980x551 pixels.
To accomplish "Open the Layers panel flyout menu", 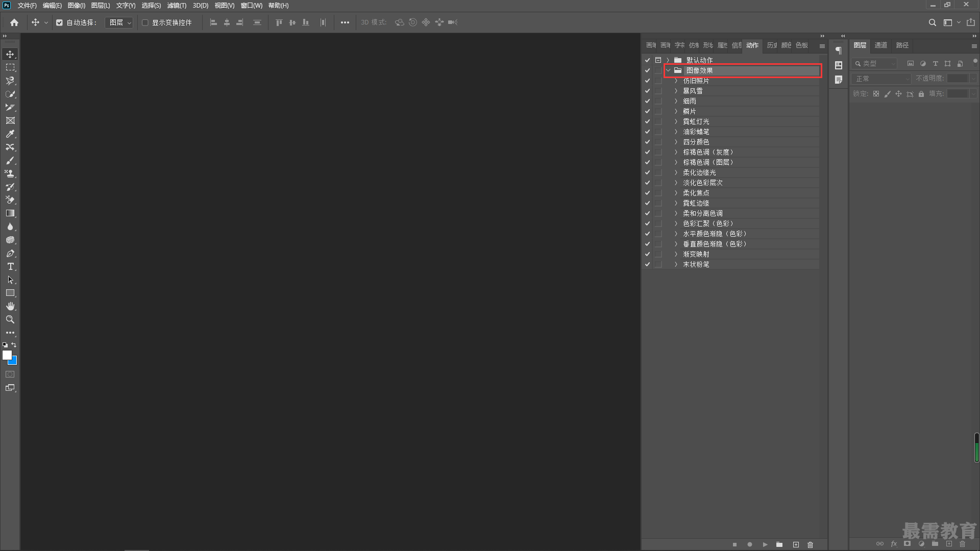I will click(974, 46).
